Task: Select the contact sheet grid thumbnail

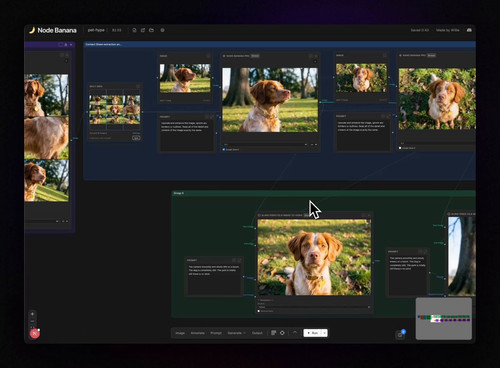Action: tap(115, 109)
